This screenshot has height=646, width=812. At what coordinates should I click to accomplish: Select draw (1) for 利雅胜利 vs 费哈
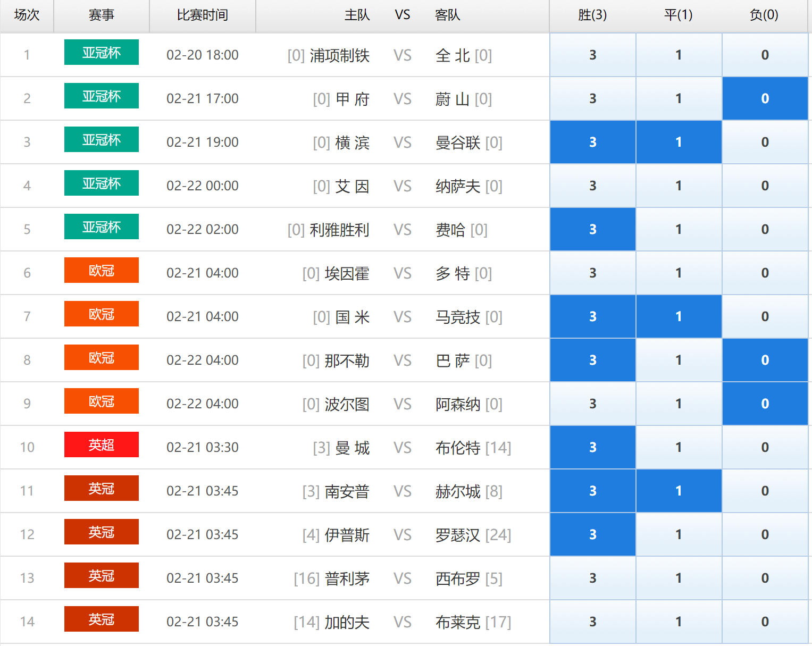[x=679, y=229]
